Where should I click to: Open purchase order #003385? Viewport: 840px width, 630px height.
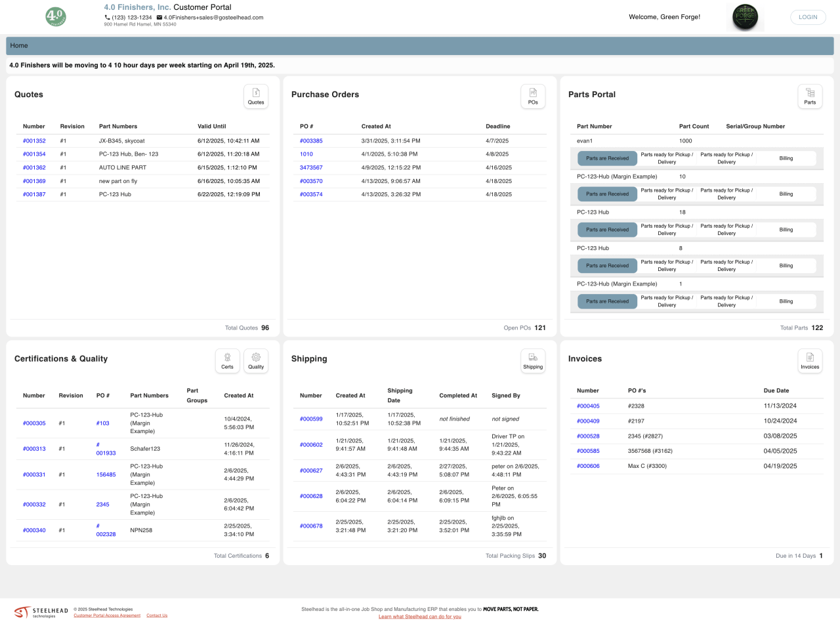coord(311,141)
